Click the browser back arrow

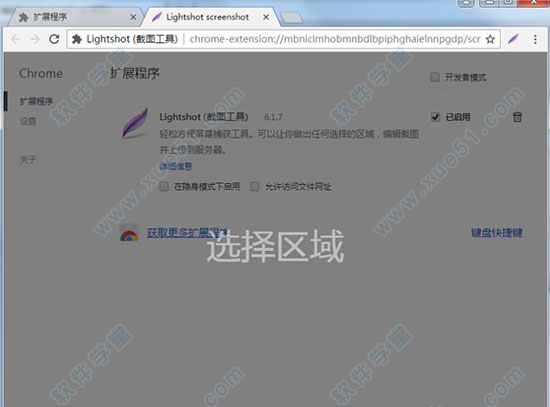click(x=15, y=39)
